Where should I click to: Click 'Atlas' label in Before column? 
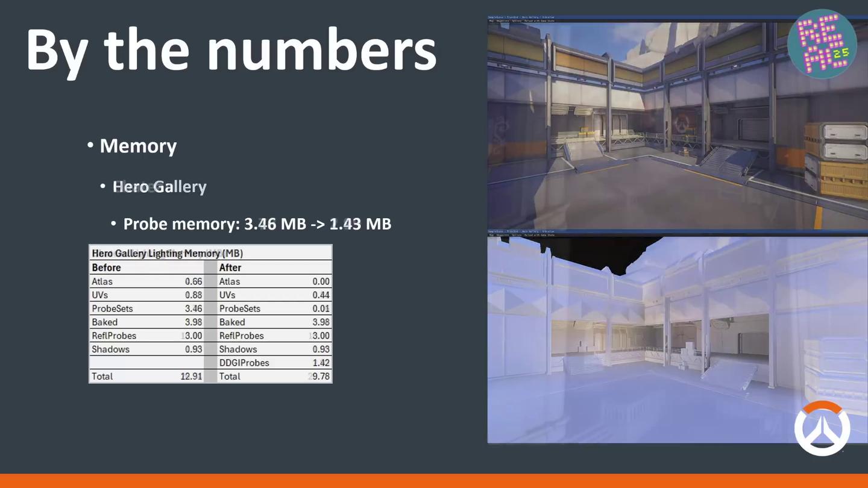coord(102,281)
